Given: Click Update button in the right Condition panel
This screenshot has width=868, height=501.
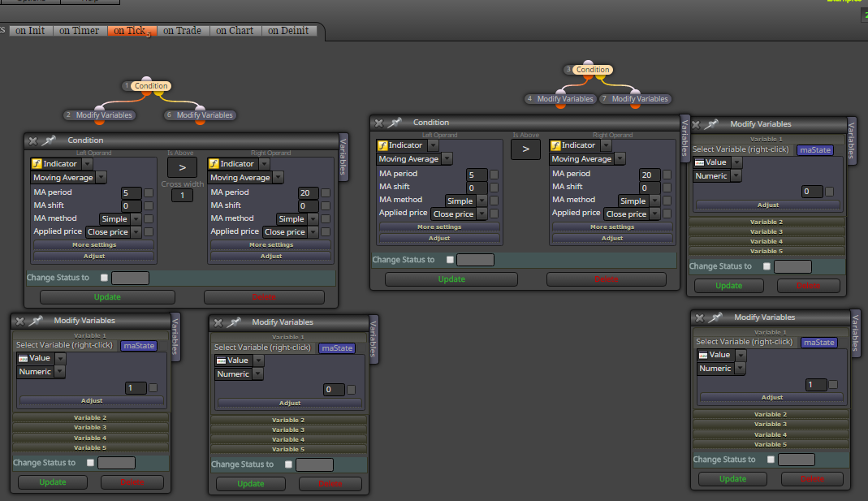Looking at the screenshot, I should click(451, 279).
